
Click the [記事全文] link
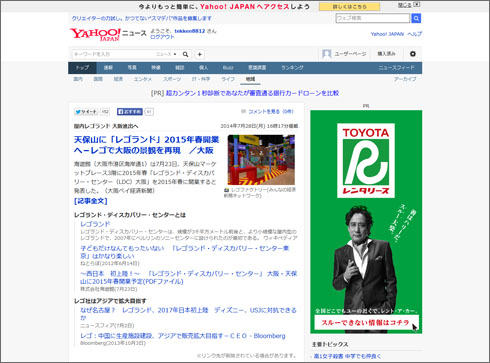coord(91,201)
